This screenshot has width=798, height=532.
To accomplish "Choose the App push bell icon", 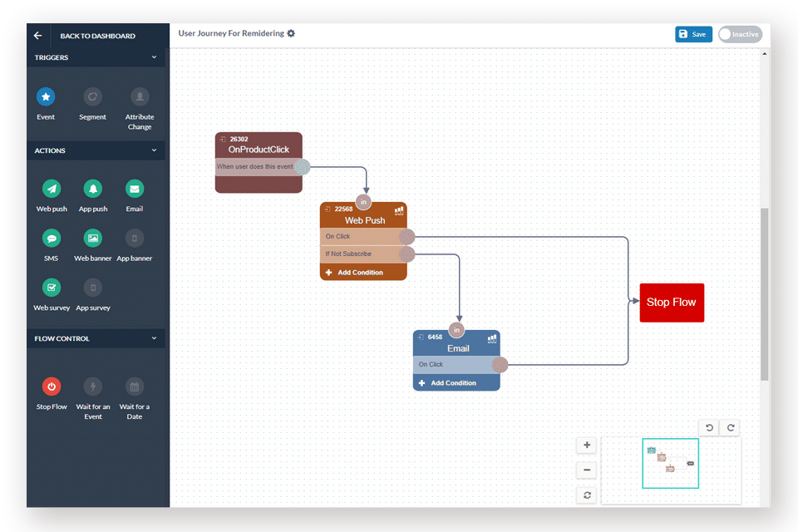I will point(92,189).
